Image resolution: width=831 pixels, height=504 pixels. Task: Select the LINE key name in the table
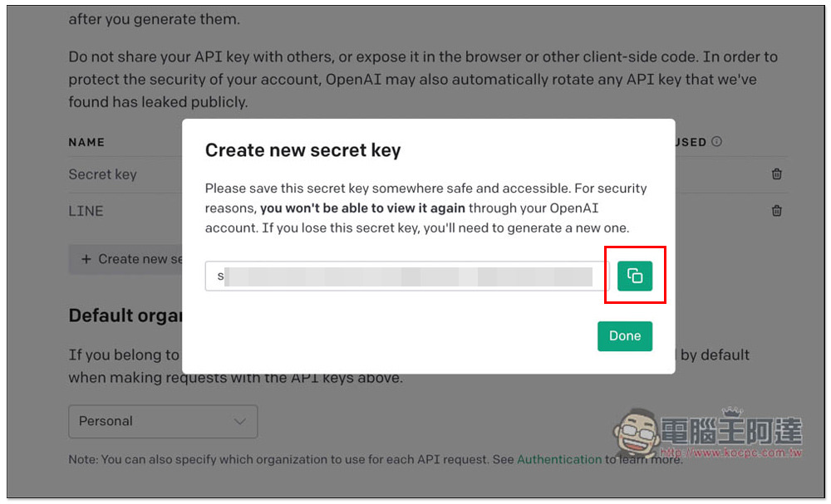(86, 211)
